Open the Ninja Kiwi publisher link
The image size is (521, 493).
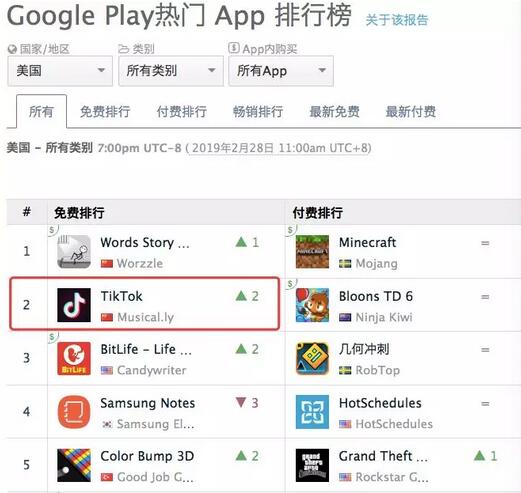pyautogui.click(x=384, y=317)
